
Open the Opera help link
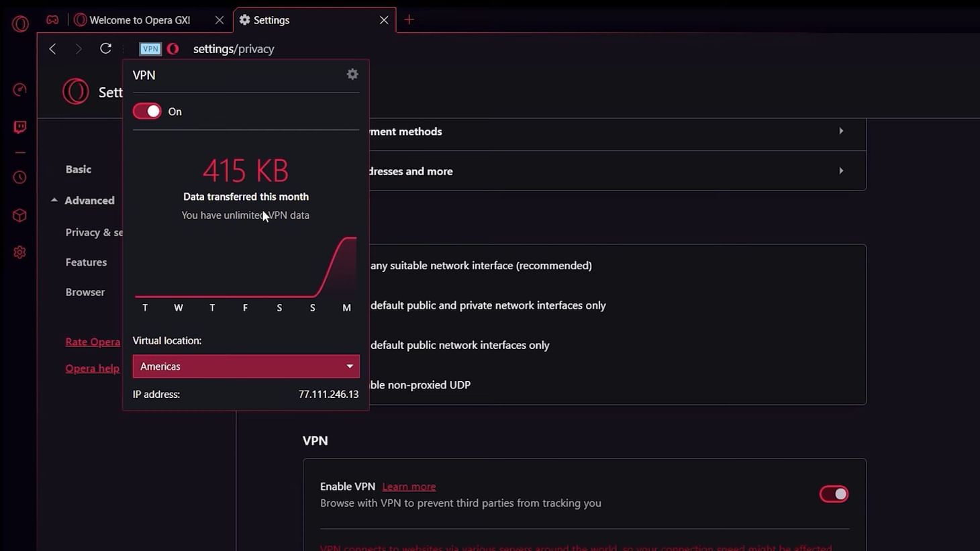point(92,368)
